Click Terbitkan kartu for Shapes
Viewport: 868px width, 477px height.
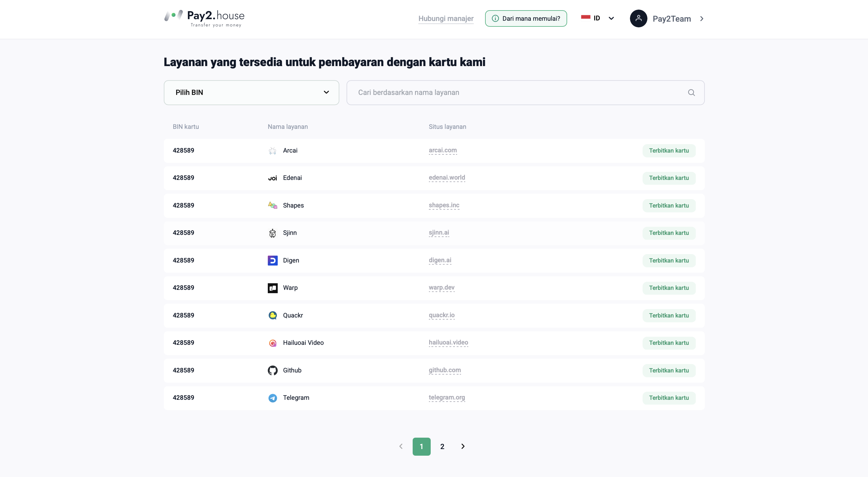click(x=669, y=205)
